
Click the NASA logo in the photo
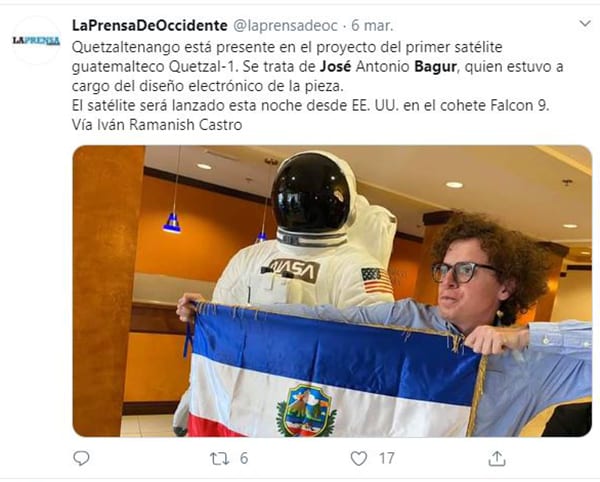(x=294, y=270)
